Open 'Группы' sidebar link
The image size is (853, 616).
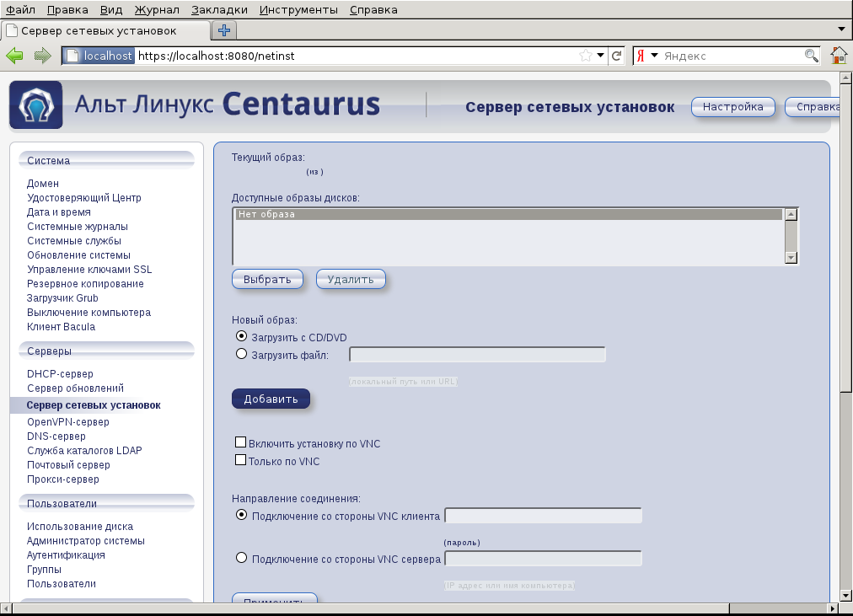coord(44,570)
